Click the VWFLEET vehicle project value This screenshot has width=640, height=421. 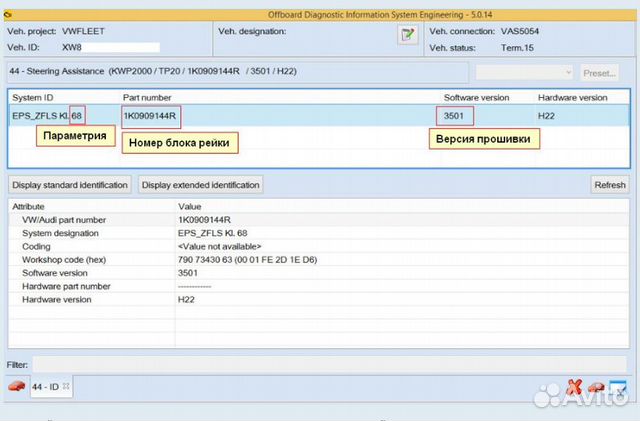(83, 31)
